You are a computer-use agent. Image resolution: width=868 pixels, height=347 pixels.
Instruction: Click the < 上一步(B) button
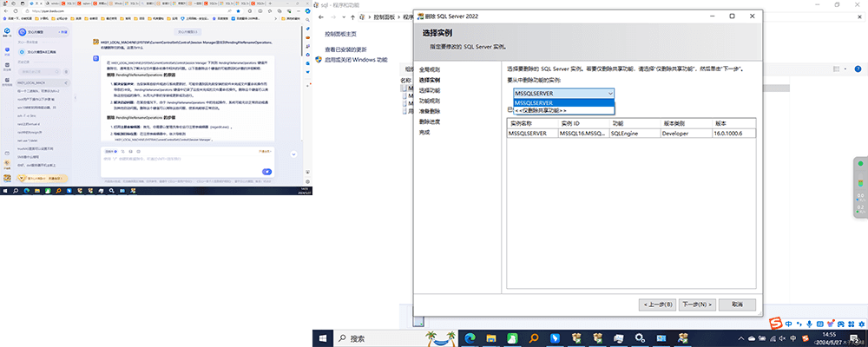click(x=657, y=305)
